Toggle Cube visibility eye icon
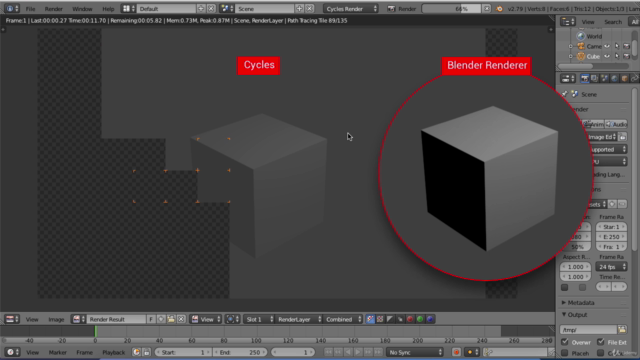 pyautogui.click(x=607, y=56)
